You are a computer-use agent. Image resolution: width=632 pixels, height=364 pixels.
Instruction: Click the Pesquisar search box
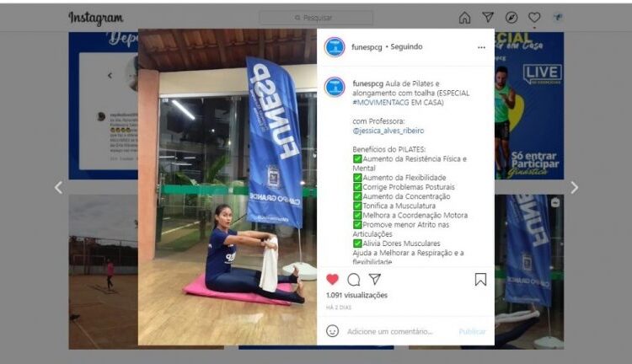(x=316, y=18)
